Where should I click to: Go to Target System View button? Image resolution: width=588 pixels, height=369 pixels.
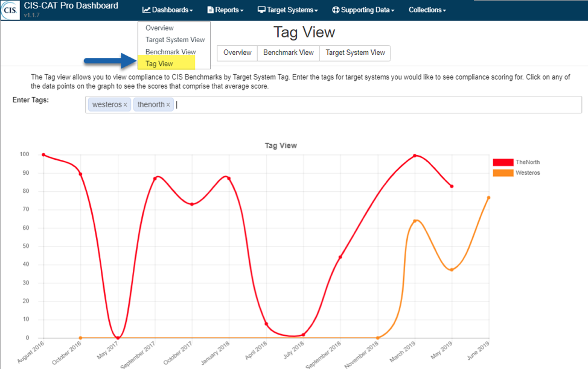(x=355, y=53)
